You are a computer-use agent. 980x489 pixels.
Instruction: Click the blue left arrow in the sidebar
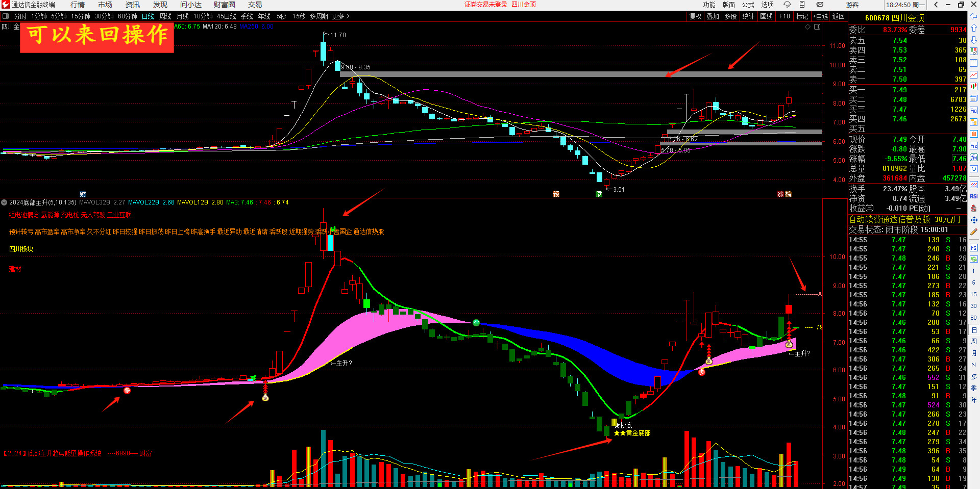(974, 16)
